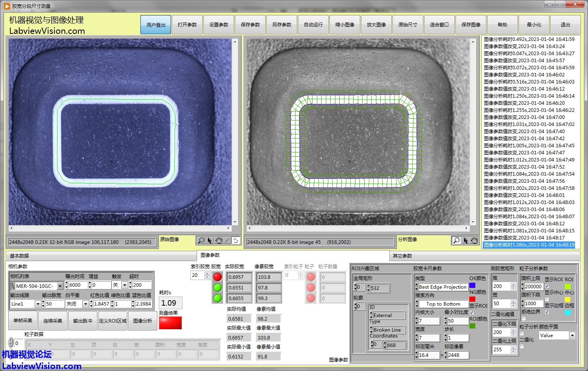This screenshot has width=588, height=371.
Task: Switch to the 其它参数 tab
Action: pyautogui.click(x=402, y=256)
